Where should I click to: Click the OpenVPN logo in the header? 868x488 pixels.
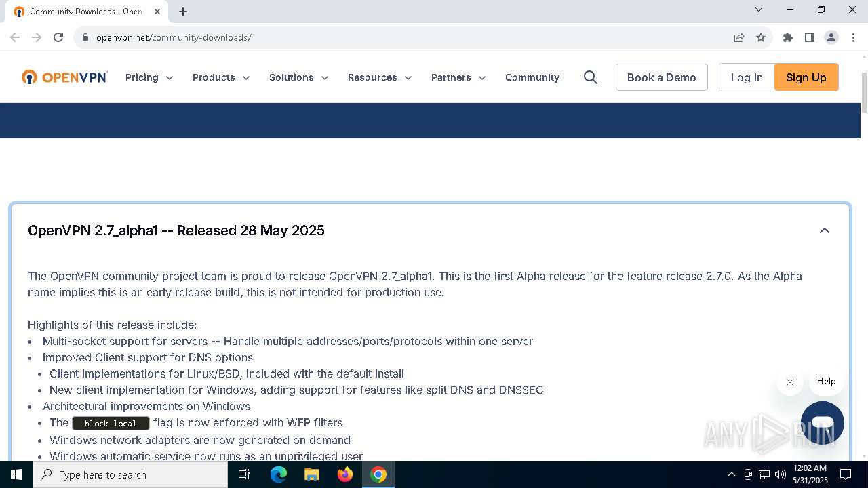(64, 77)
